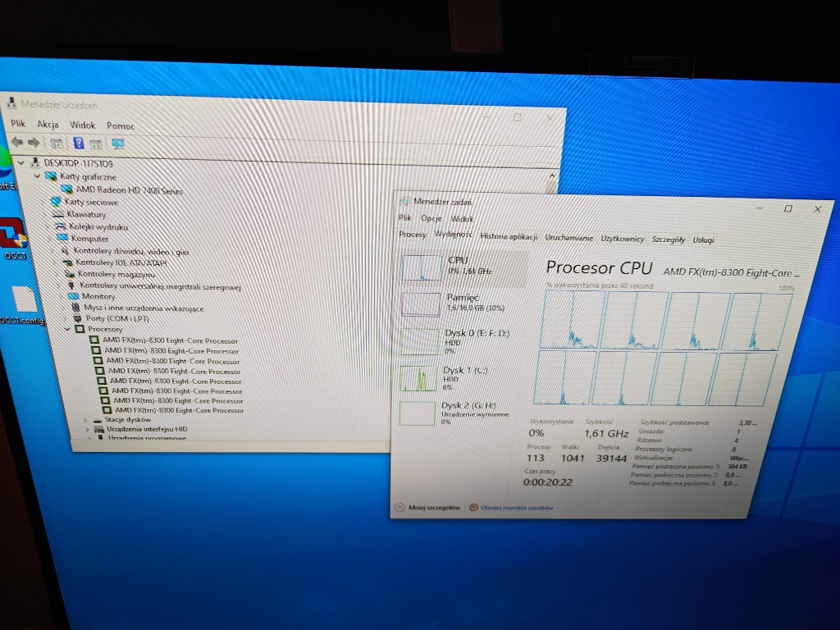Click the toolbar icon right after the Forward arrow

pyautogui.click(x=57, y=143)
